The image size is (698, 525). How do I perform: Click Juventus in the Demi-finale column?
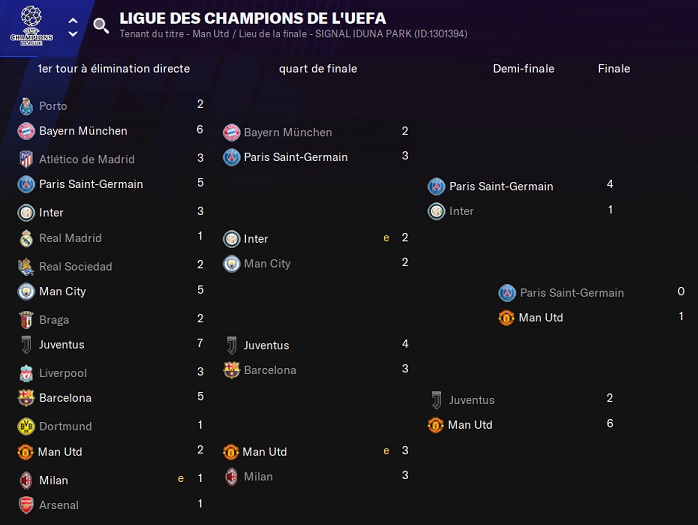[471, 400]
